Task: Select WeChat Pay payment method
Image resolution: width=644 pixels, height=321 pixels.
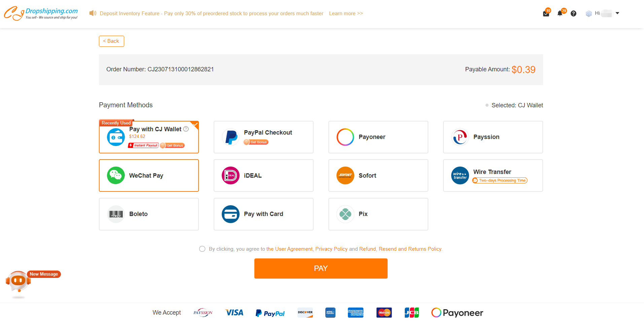Action: coord(149,175)
